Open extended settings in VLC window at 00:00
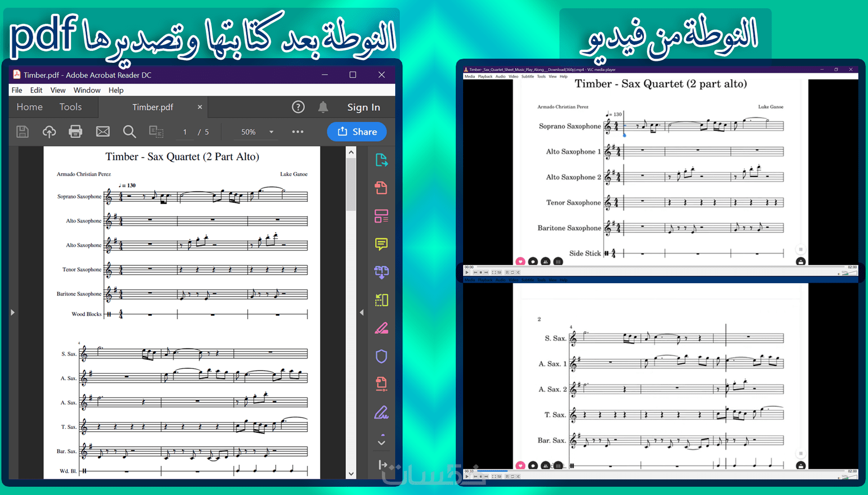 499,273
